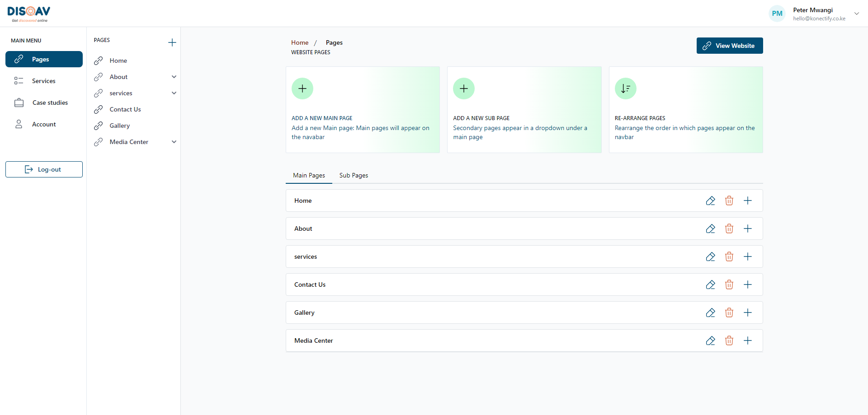
Task: Open the Peter Mwangi user dropdown
Action: point(856,14)
